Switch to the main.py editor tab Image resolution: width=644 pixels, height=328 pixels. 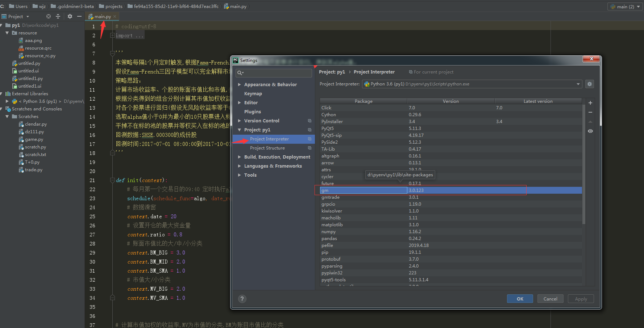tap(103, 16)
